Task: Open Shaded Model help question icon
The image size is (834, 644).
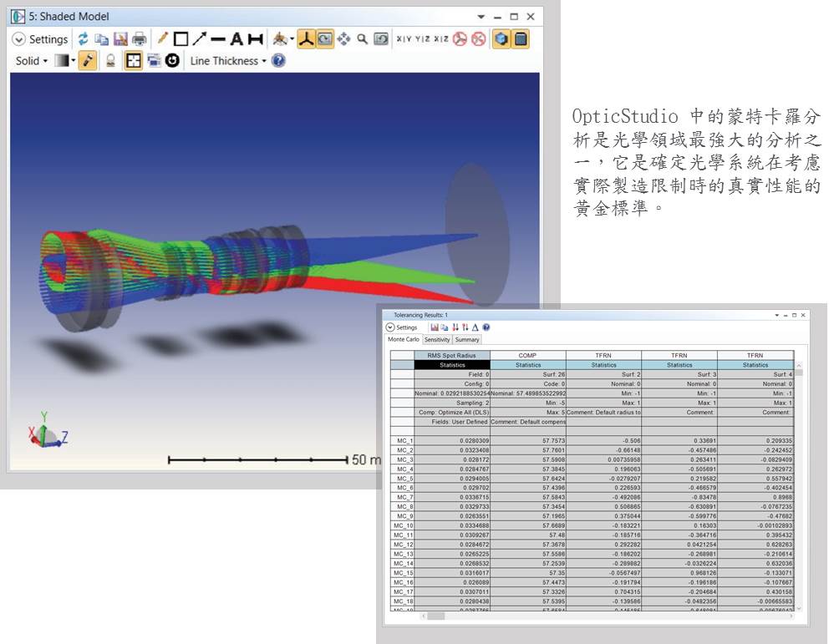Action: (279, 61)
